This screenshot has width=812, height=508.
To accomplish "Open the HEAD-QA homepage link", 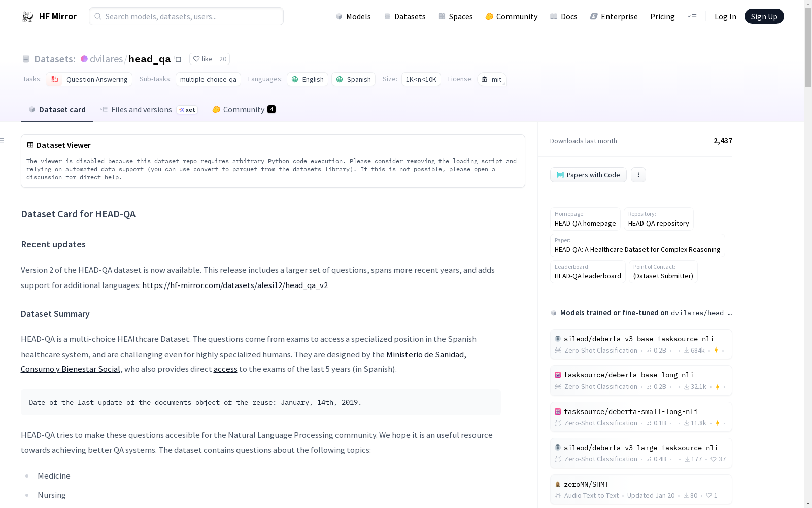I will [x=585, y=223].
